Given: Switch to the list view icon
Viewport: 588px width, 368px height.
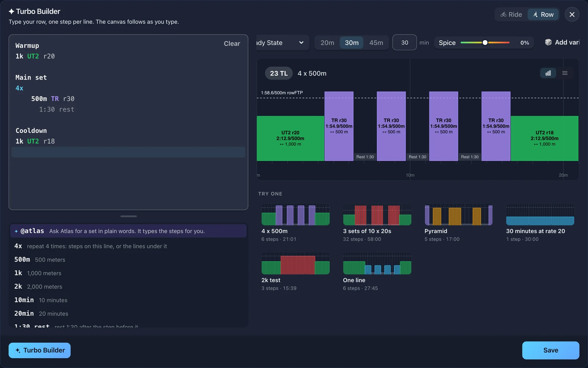Looking at the screenshot, I should click(565, 73).
